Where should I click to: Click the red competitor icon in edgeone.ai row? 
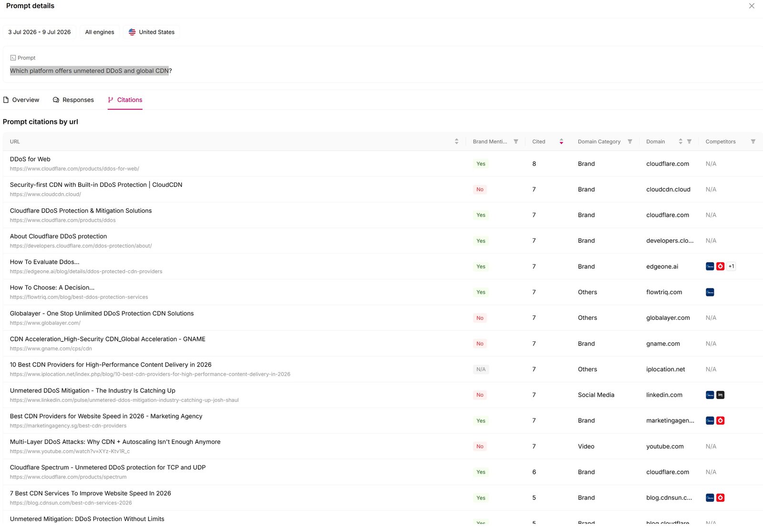click(720, 266)
